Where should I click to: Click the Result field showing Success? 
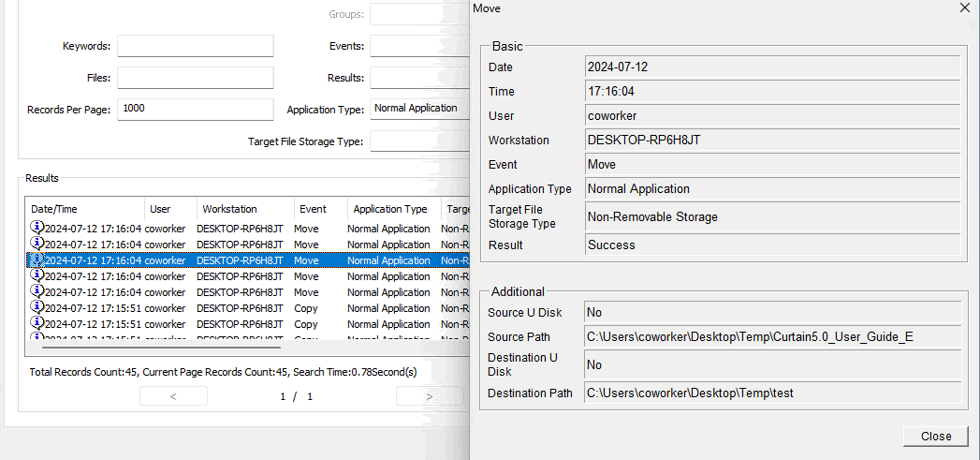(772, 245)
